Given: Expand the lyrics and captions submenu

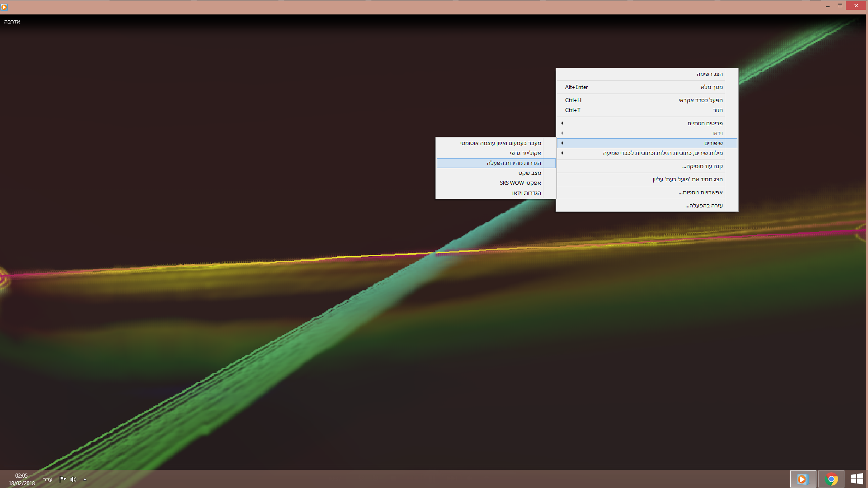Looking at the screenshot, I should coord(662,153).
